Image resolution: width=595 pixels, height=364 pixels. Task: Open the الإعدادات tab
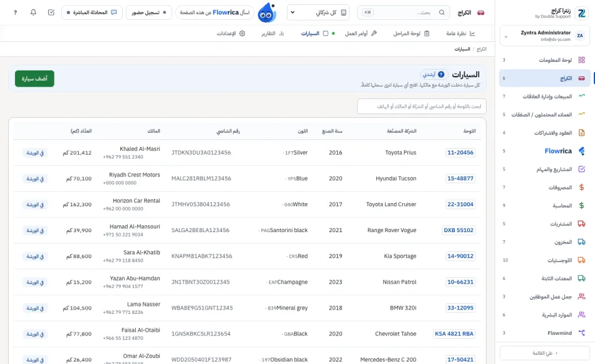(231, 33)
